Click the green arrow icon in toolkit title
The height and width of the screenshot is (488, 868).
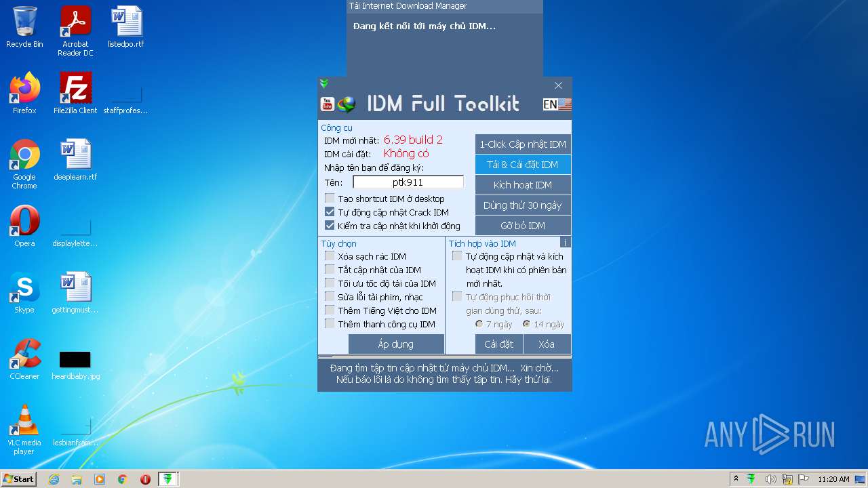[x=324, y=83]
